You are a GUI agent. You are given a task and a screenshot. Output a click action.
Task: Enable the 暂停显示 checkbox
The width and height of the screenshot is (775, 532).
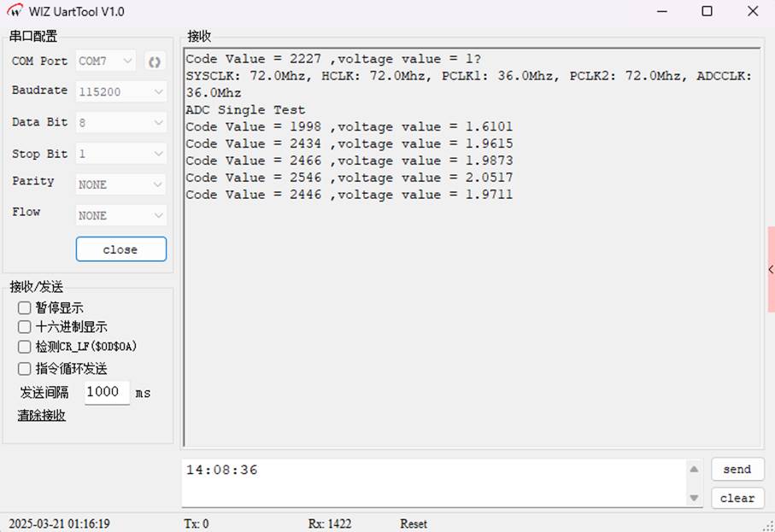(x=24, y=308)
